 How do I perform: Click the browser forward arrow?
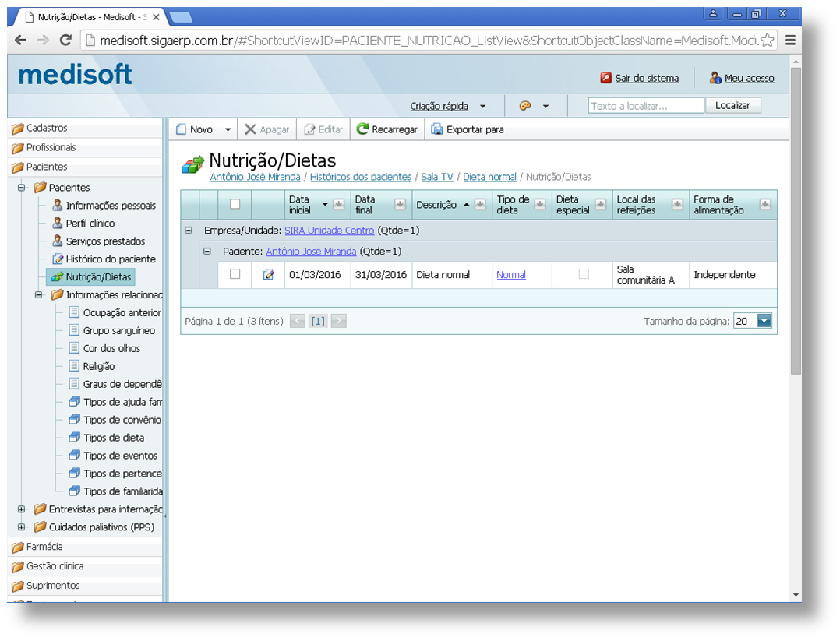(x=43, y=41)
